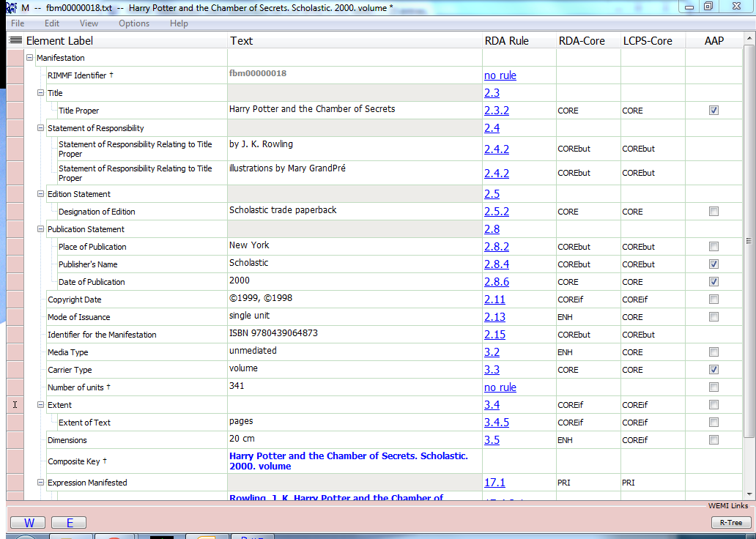Open the R-Tree button
756x539 pixels.
click(x=731, y=523)
